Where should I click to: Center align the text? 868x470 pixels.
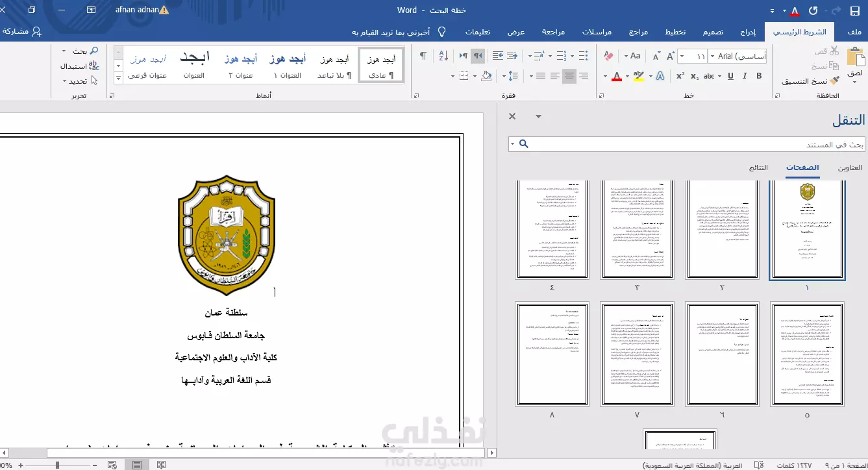[x=569, y=76]
